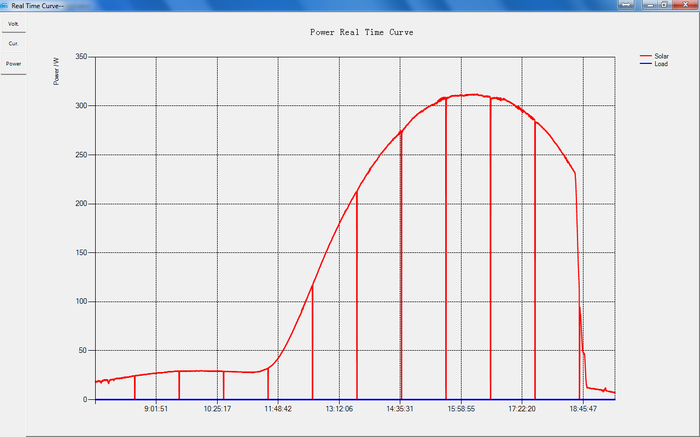Minimize the Real Time Curve window

click(x=650, y=5)
